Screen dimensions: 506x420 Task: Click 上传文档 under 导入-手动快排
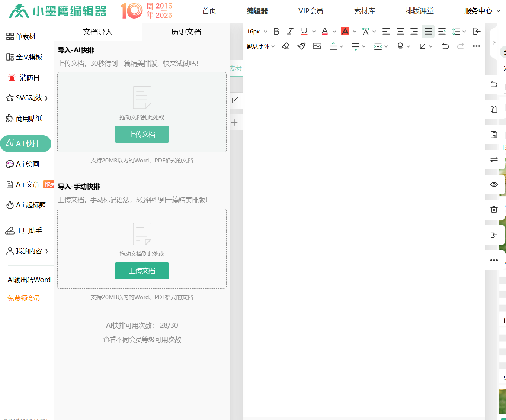click(x=142, y=271)
